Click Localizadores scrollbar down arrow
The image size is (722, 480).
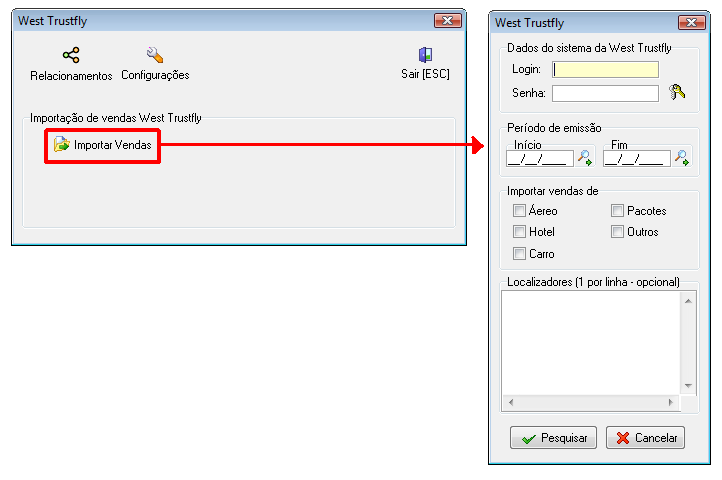click(688, 386)
